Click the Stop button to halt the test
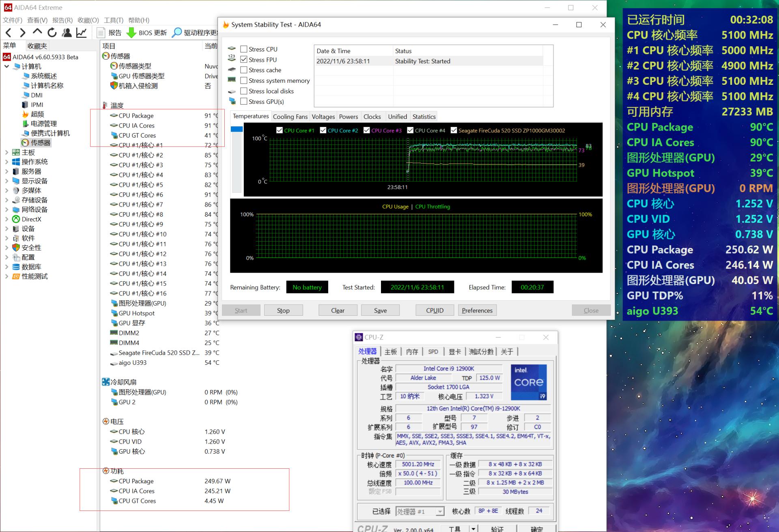 coord(283,310)
